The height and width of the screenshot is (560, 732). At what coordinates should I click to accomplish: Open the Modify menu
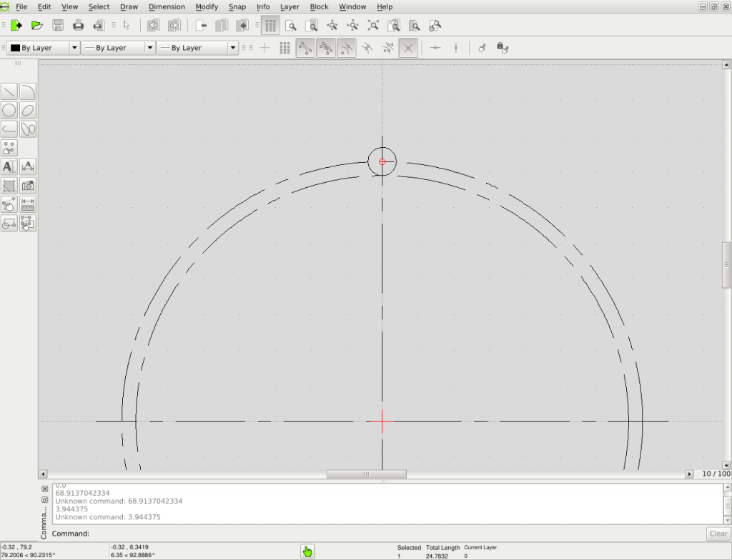(207, 6)
